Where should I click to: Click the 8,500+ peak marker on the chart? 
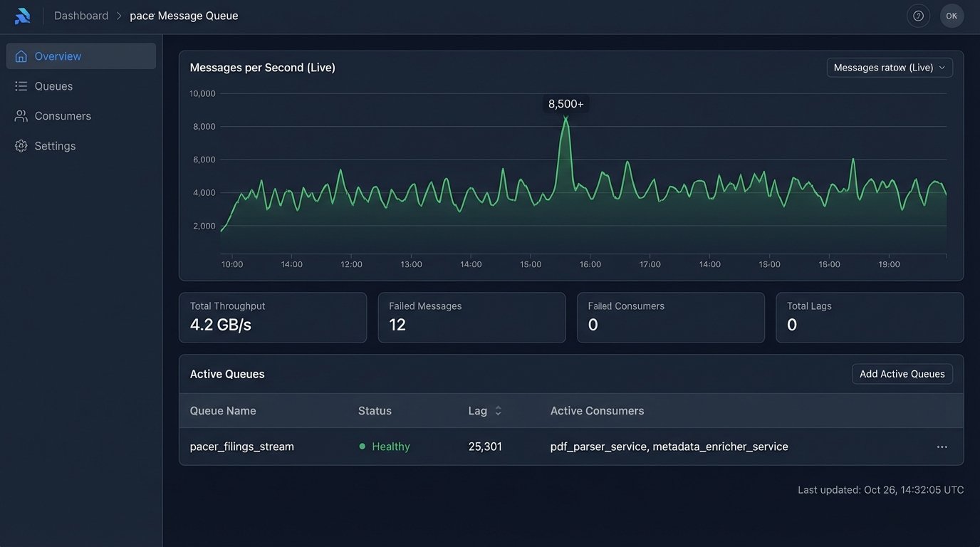tap(565, 103)
